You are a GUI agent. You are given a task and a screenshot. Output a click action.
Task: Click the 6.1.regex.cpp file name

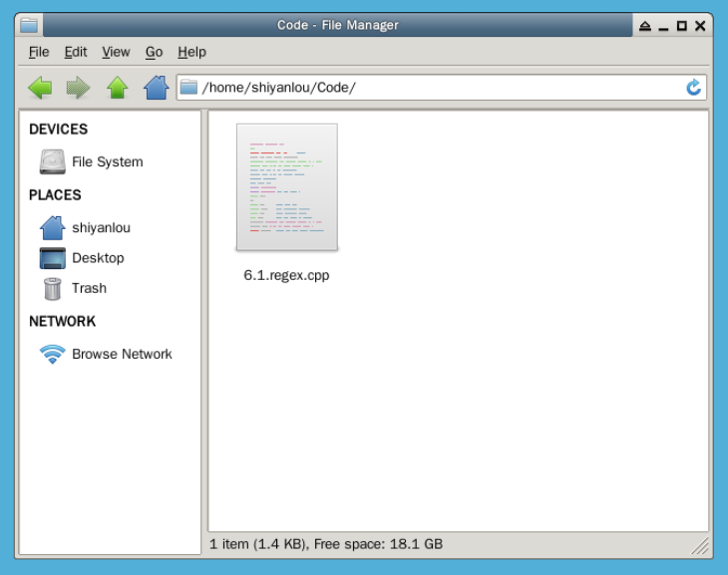[x=286, y=275]
